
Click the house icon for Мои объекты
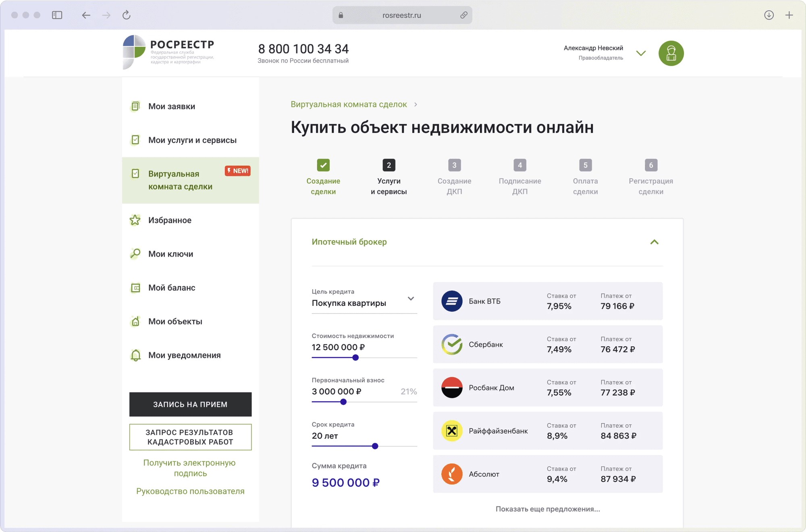click(135, 321)
